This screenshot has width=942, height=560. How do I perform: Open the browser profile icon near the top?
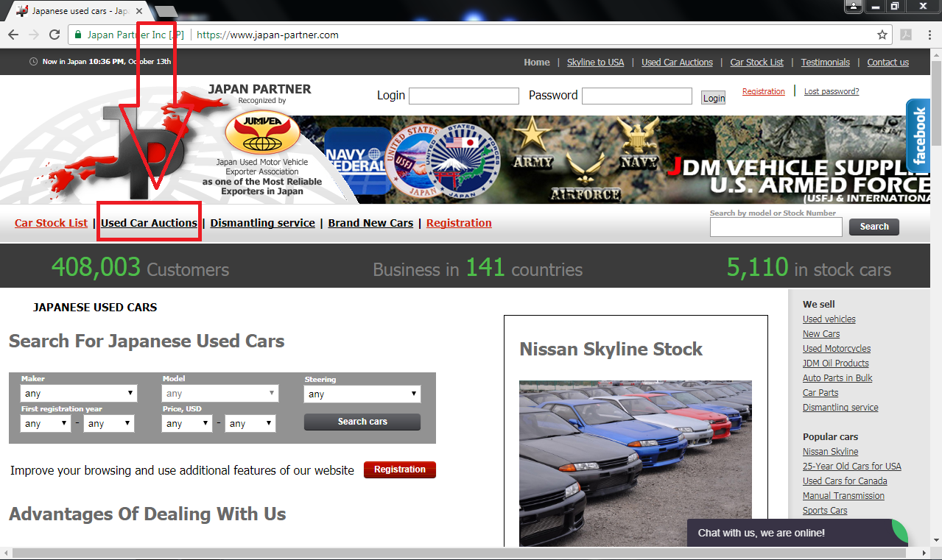pyautogui.click(x=853, y=7)
